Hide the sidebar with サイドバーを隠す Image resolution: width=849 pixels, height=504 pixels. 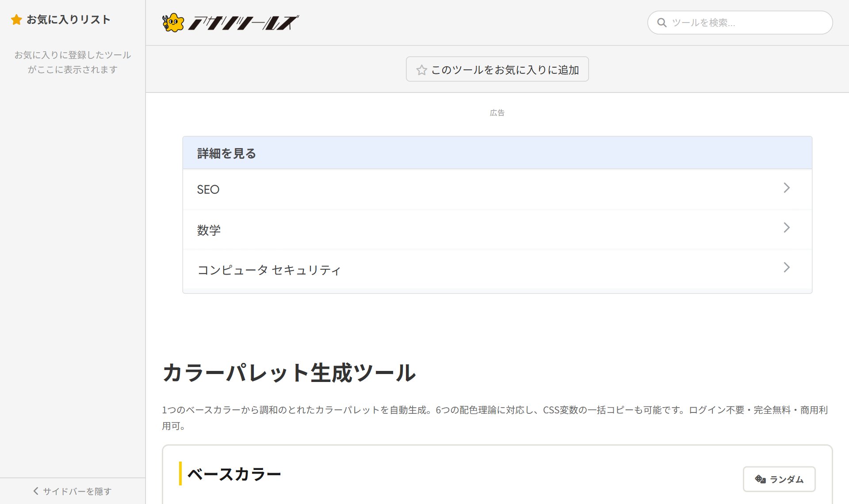(73, 491)
